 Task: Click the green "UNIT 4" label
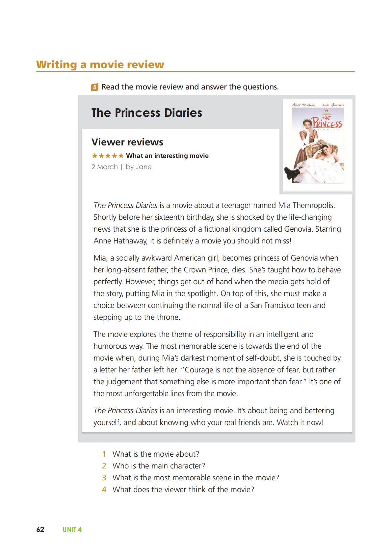72,530
